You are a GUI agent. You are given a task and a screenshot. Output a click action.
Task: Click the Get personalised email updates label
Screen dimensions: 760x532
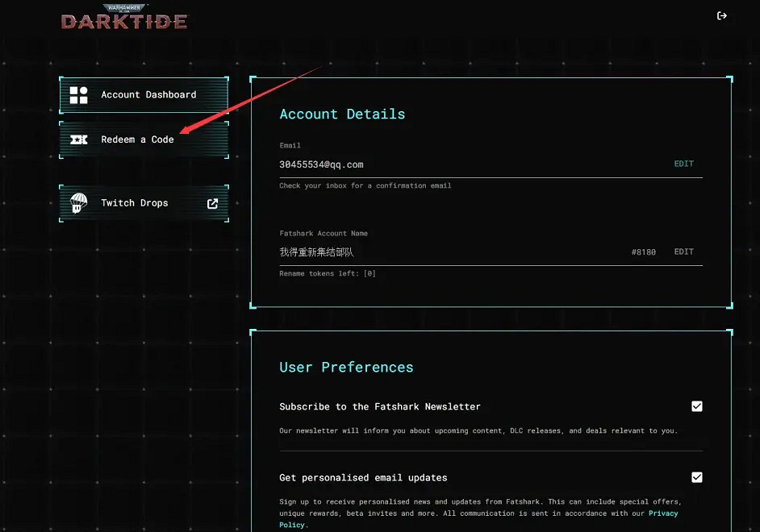(363, 478)
